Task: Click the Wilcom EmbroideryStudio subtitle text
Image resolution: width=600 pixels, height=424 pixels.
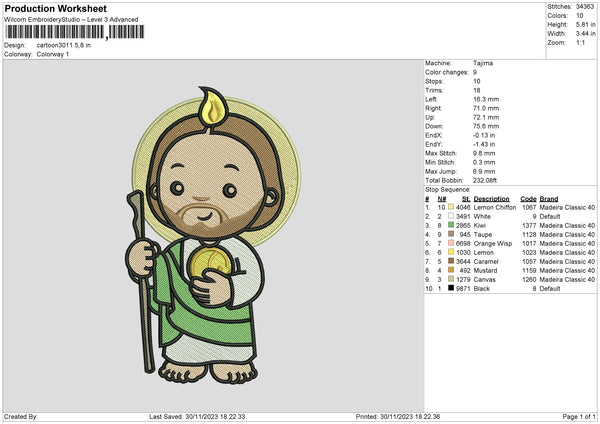Action: 71,20
